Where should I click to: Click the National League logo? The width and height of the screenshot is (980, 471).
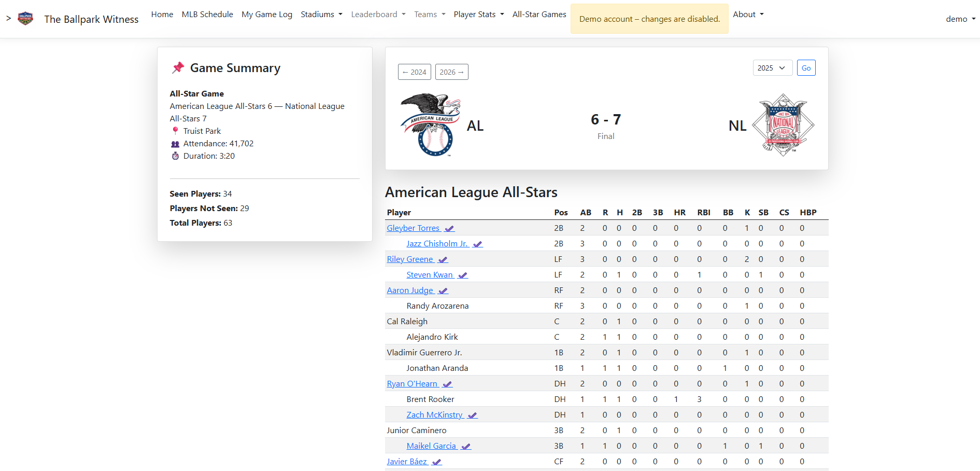[783, 125]
